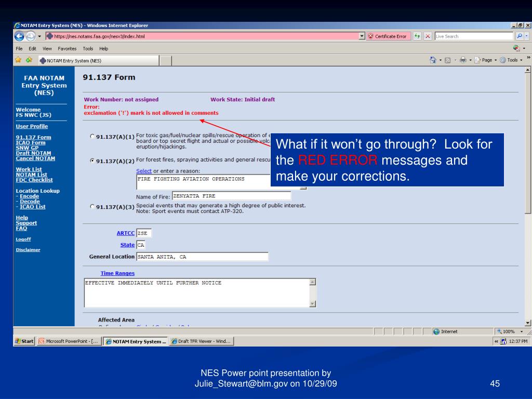532x399 pixels.
Task: Click the ARTCC link
Action: pyautogui.click(x=126, y=233)
